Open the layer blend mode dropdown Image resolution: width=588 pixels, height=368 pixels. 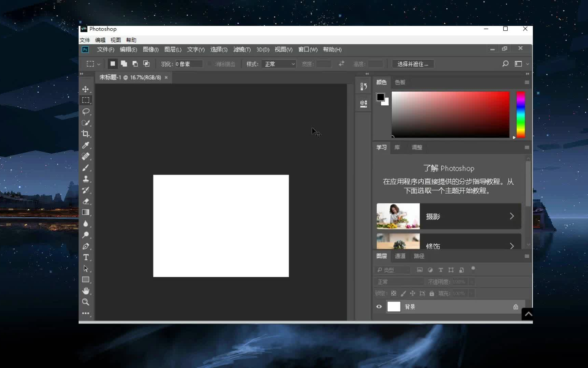click(399, 282)
